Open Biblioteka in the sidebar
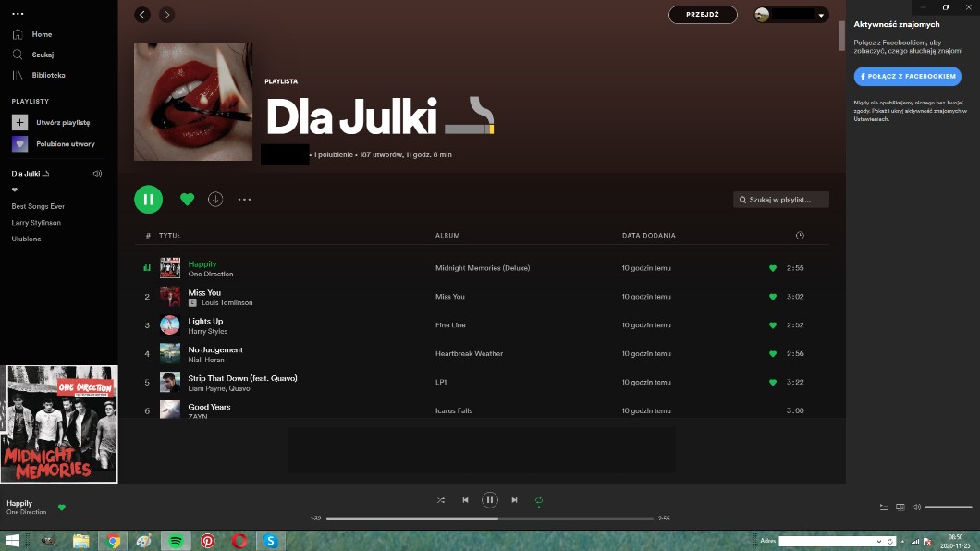Image resolution: width=980 pixels, height=551 pixels. [47, 75]
